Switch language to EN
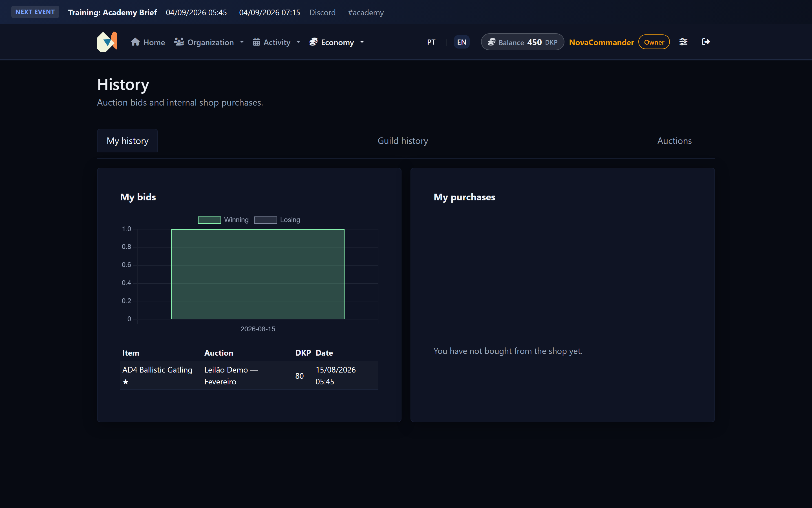812x508 pixels. pos(462,42)
